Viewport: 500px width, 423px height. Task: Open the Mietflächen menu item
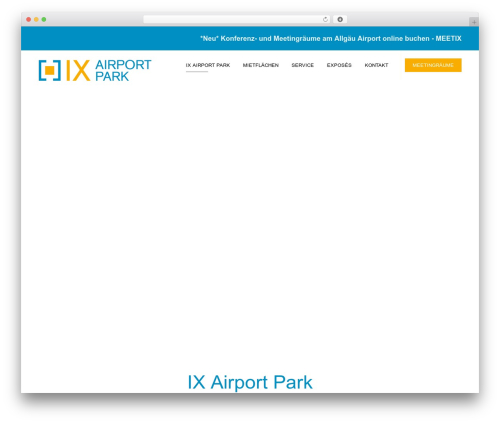click(x=261, y=65)
